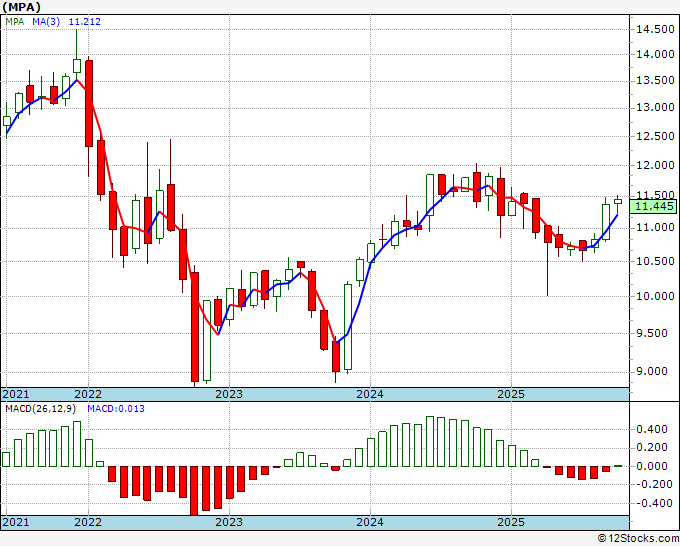This screenshot has height=546, width=680.
Task: Click the most negative red MACD bar in late 2022
Action: (195, 490)
